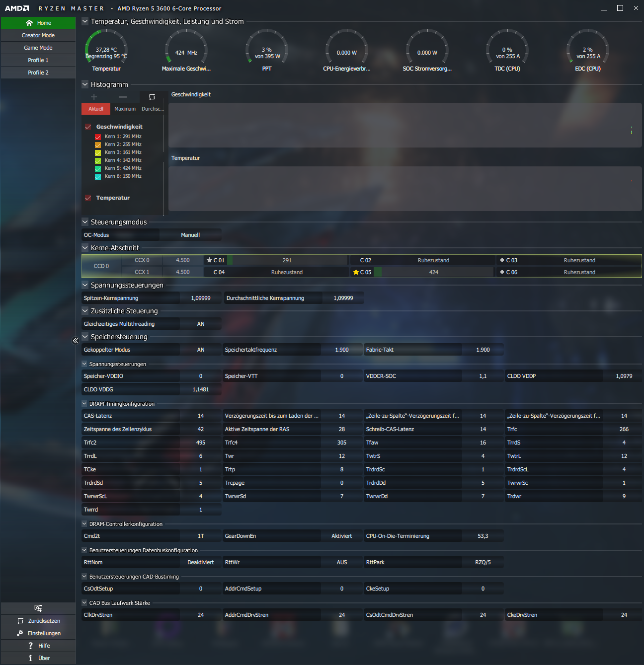The width and height of the screenshot is (644, 665).
Task: Collapse the CAD Bus Laufwerk Stärke subsection
Action: [84, 603]
